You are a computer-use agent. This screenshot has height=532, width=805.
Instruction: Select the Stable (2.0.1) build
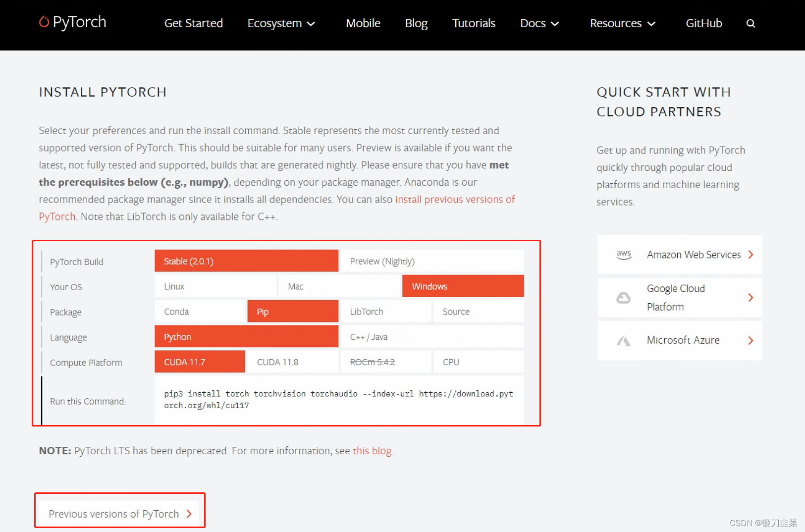[x=246, y=261]
